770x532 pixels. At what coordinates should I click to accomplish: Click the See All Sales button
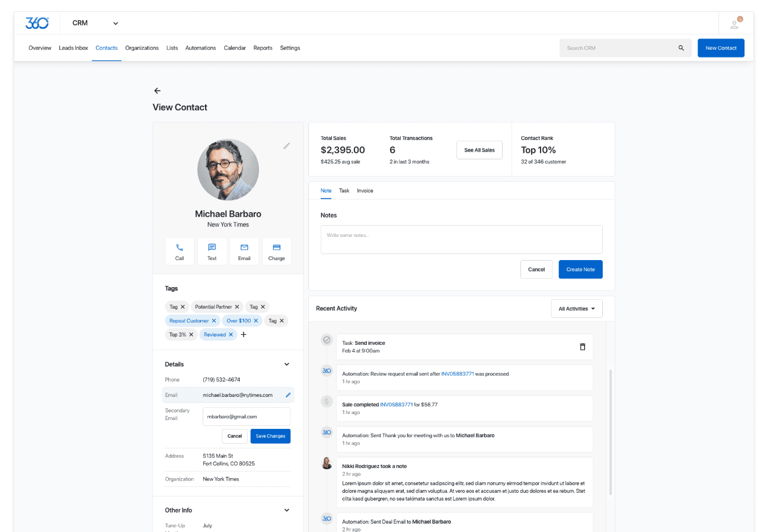pos(480,150)
